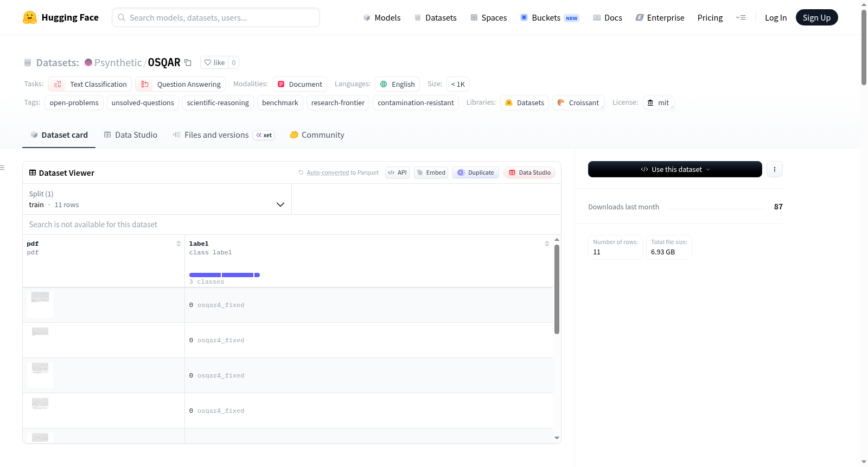Click the benchmark tag
This screenshot has height=467, width=868.
coord(280,103)
